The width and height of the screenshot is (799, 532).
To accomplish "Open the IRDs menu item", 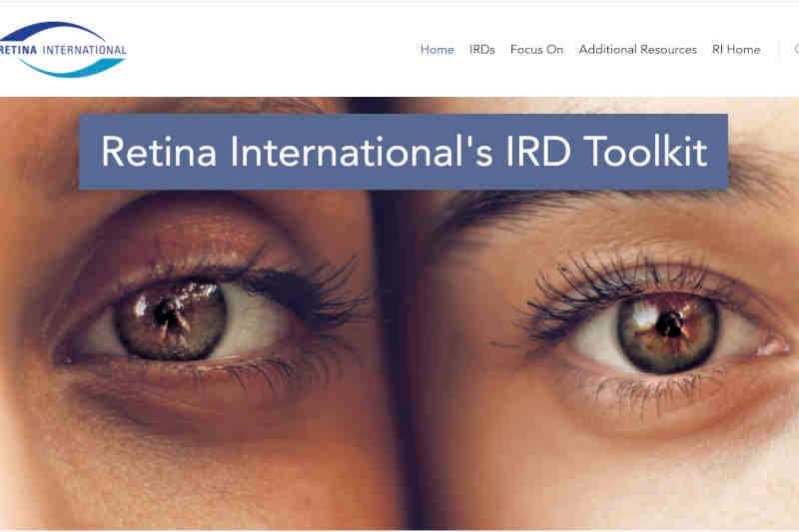I will point(482,49).
